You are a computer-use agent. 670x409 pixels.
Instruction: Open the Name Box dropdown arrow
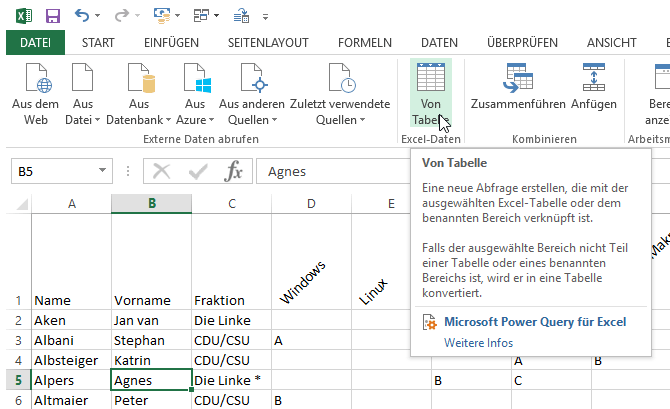(102, 171)
